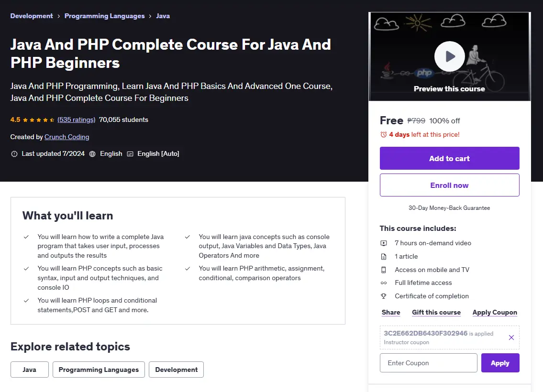543x392 pixels.
Task: Click the 'Last updated' badge icon
Action: (14, 154)
